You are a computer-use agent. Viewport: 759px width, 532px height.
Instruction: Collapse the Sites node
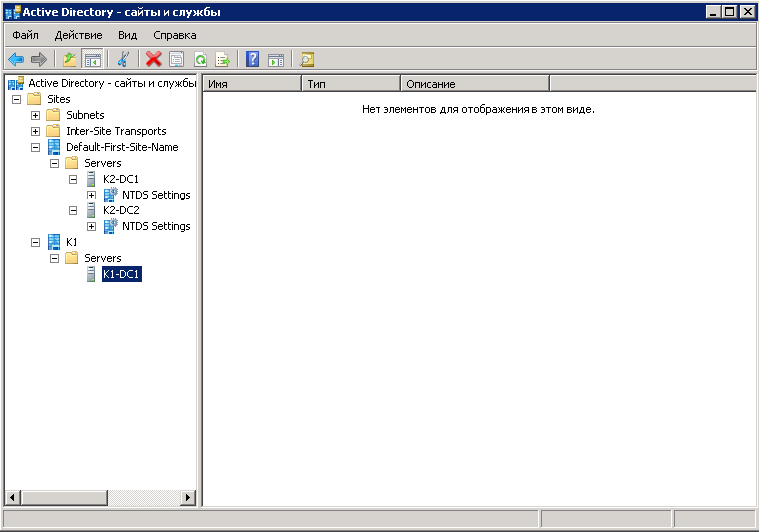tap(17, 99)
